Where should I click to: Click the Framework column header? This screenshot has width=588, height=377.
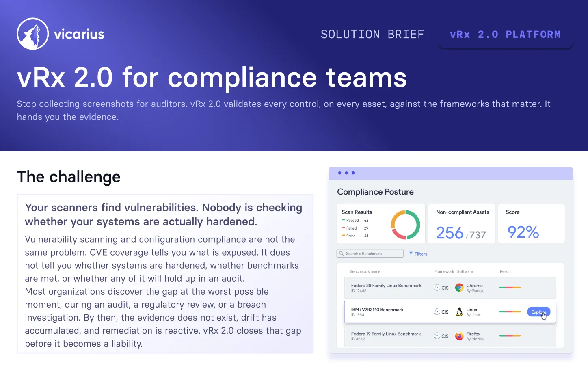(444, 271)
